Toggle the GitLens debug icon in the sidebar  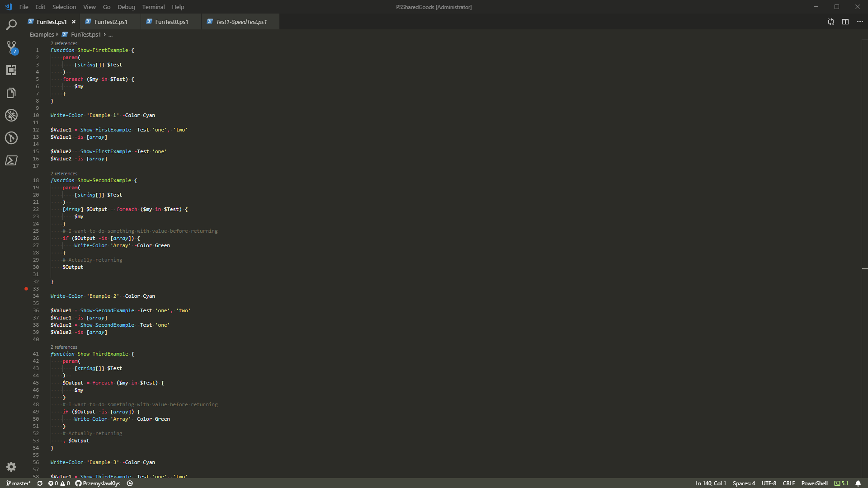pos(11,115)
